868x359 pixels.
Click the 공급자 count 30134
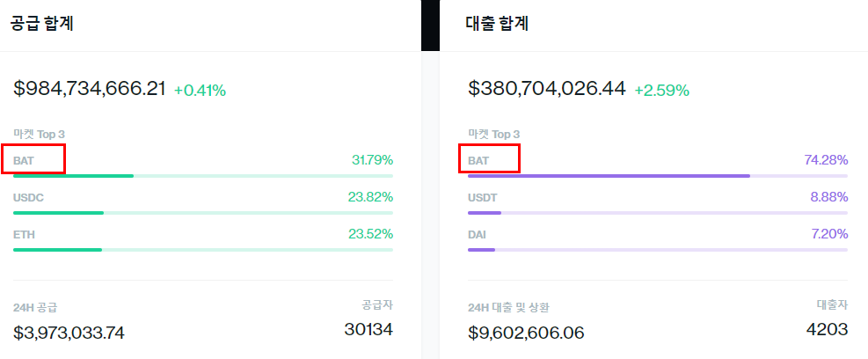(368, 330)
